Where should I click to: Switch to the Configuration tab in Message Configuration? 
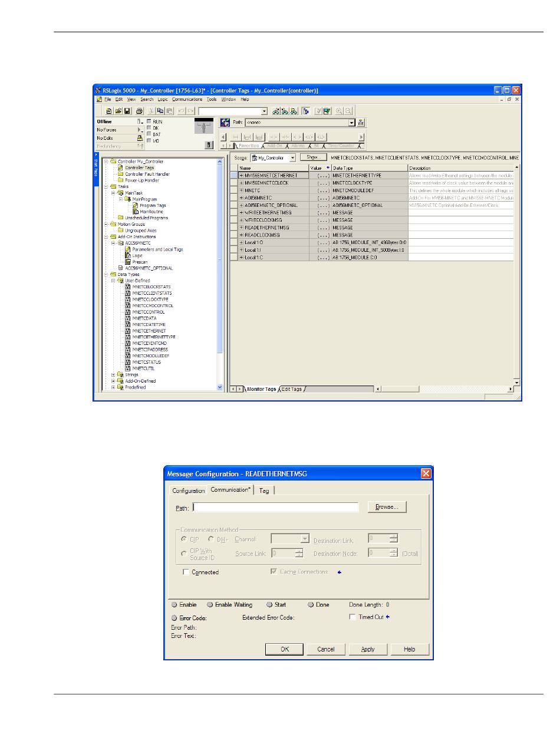point(189,491)
